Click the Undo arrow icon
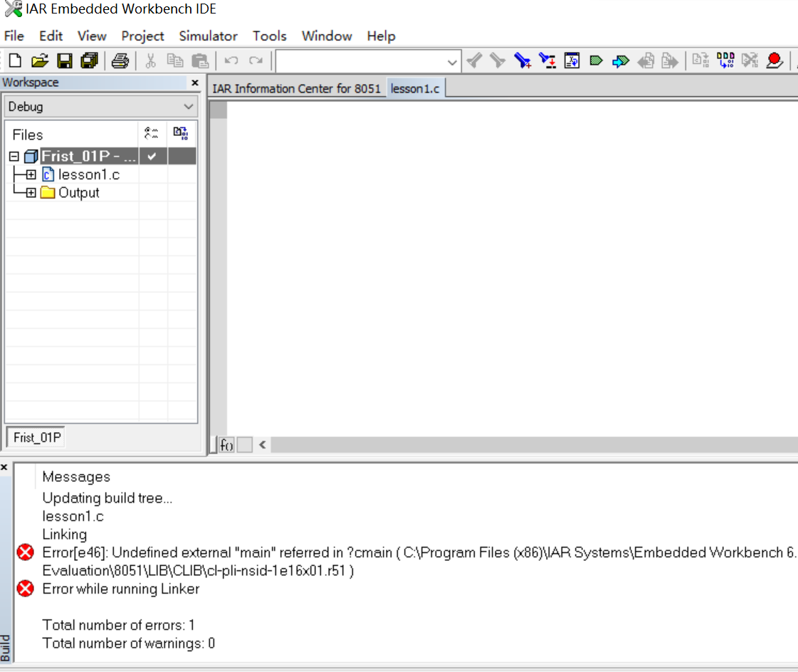798x672 pixels. click(231, 61)
